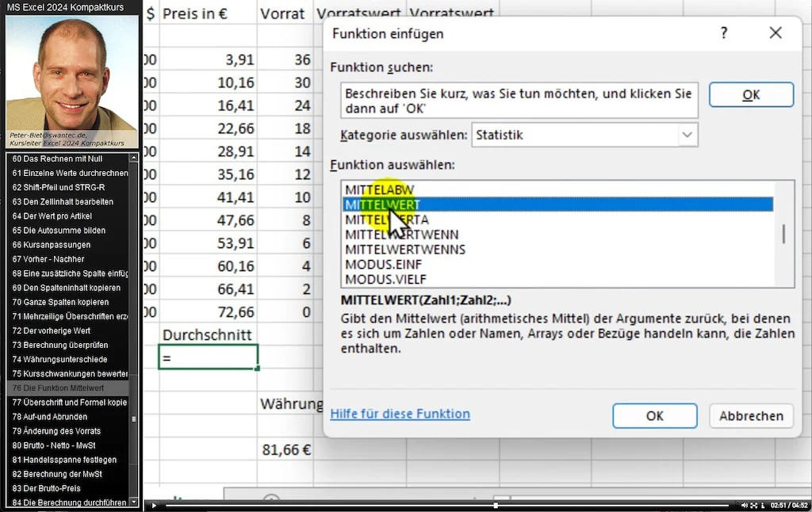Select the Vorrat cell with value 36
Screen dimensions: 812x512
286,59
